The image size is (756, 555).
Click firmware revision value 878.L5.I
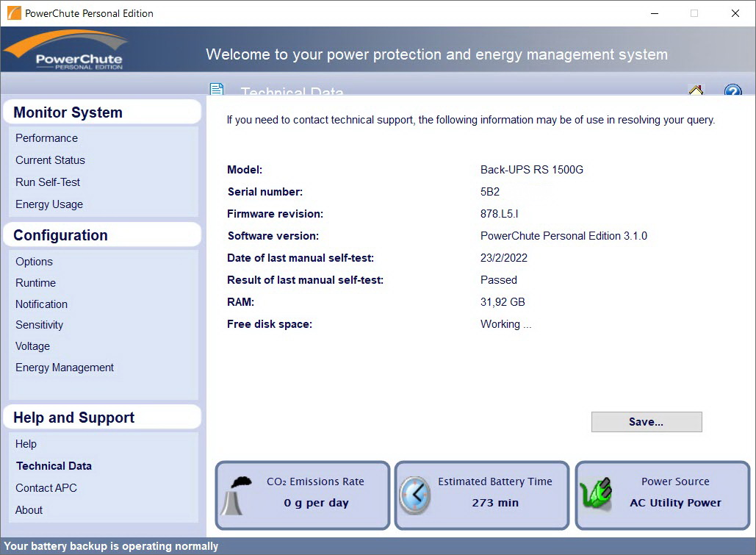(499, 214)
